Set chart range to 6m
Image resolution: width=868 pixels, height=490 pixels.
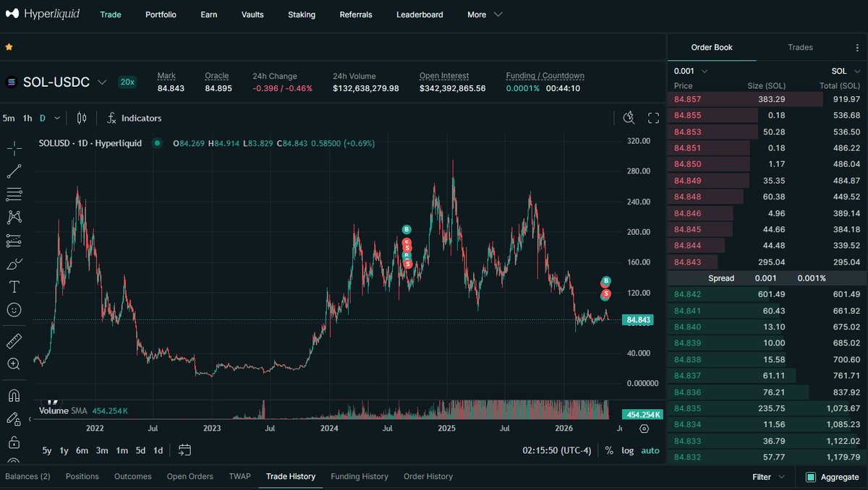point(82,450)
